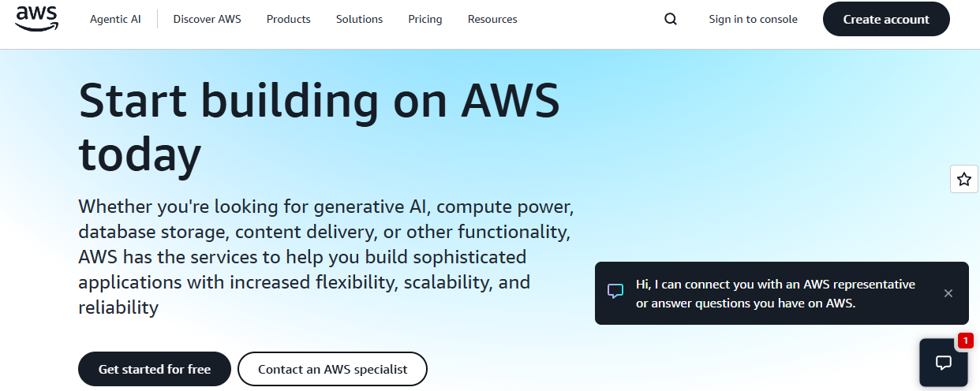Open the chat widget button
The width and height of the screenshot is (980, 391).
pyautogui.click(x=943, y=363)
